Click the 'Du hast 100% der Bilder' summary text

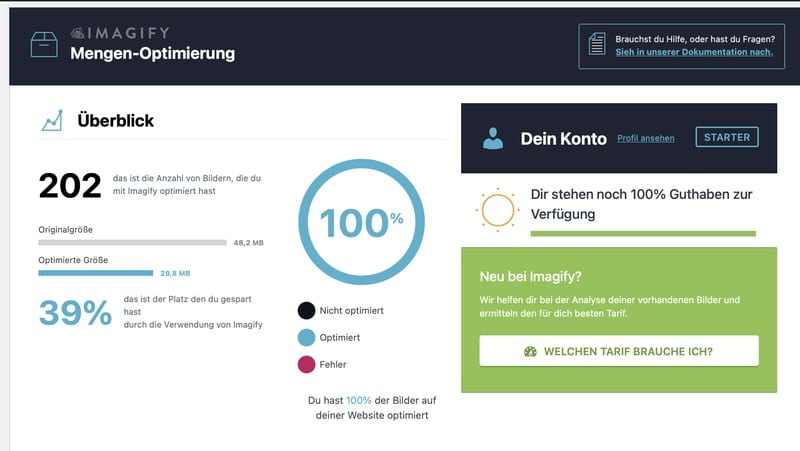pyautogui.click(x=372, y=408)
